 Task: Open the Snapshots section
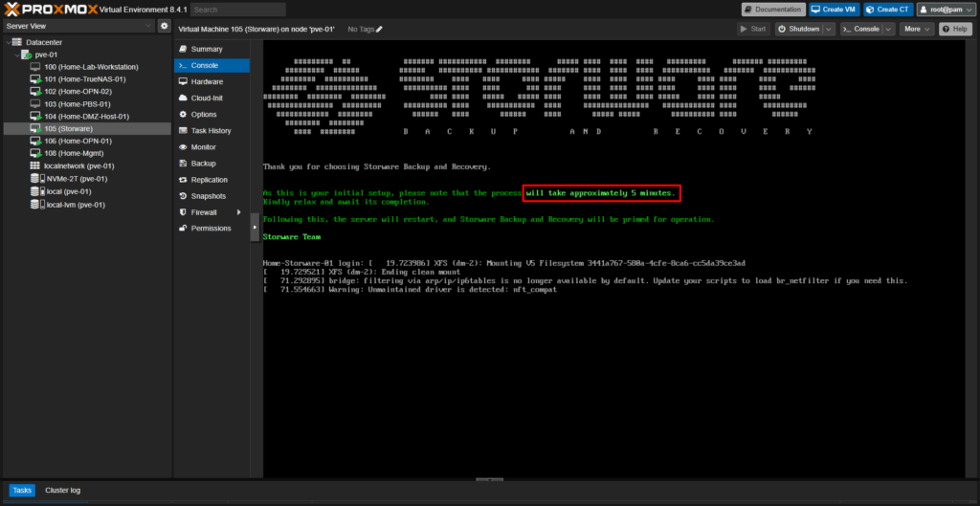click(209, 195)
